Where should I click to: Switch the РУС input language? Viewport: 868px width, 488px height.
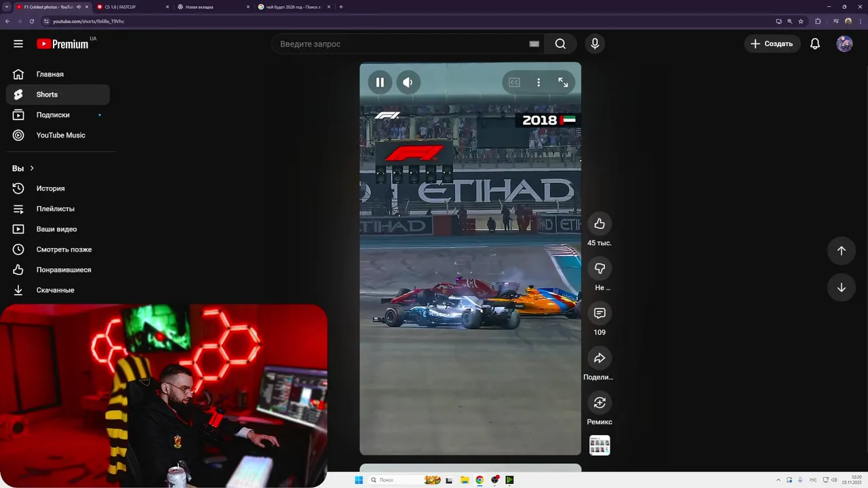[x=813, y=480]
